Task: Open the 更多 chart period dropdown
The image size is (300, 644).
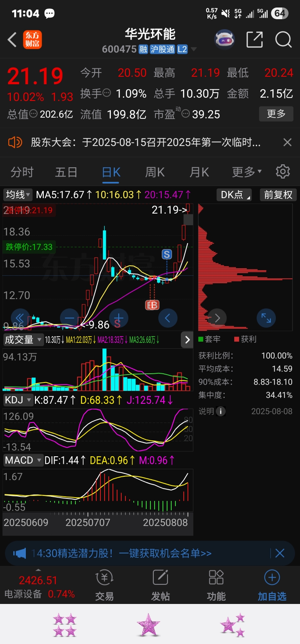Action: pos(247,172)
